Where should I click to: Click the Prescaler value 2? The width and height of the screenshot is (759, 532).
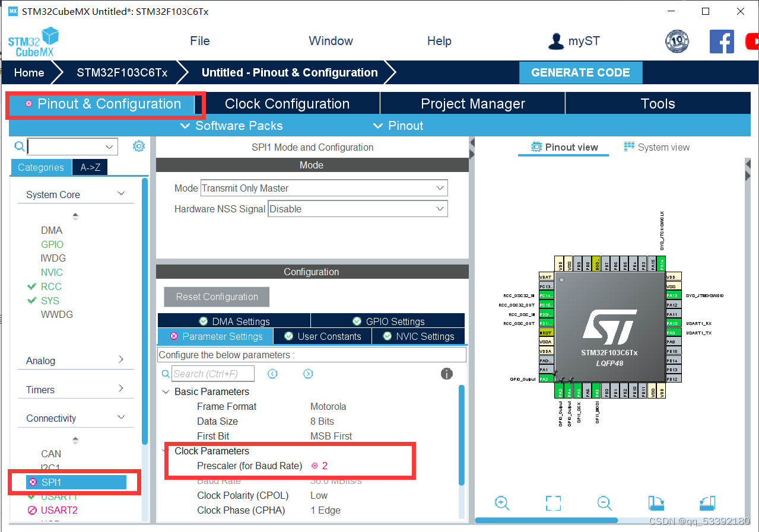pyautogui.click(x=325, y=466)
